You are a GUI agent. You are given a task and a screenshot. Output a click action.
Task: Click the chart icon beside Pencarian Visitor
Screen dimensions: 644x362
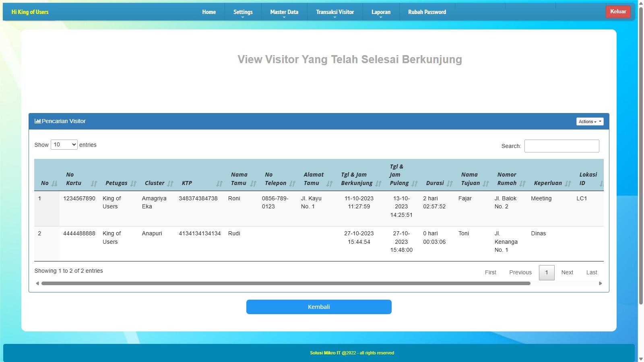click(x=37, y=121)
